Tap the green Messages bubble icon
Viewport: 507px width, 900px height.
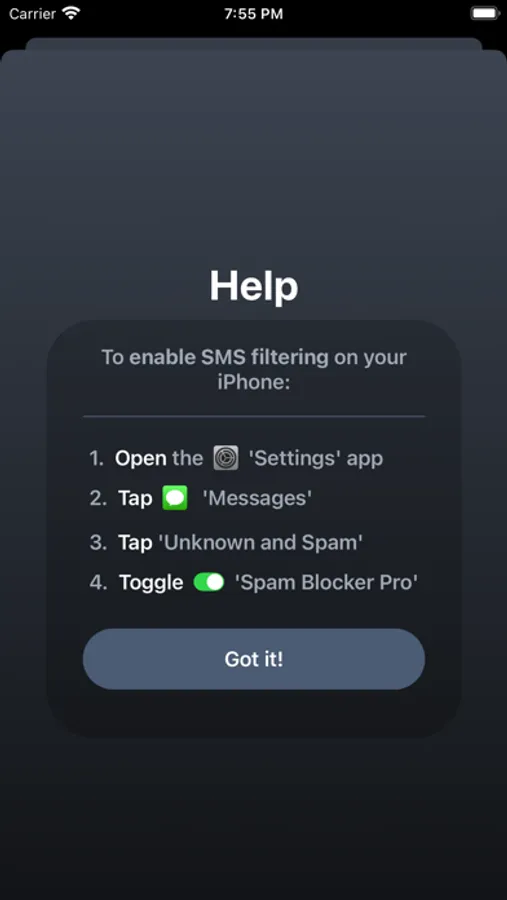point(175,498)
